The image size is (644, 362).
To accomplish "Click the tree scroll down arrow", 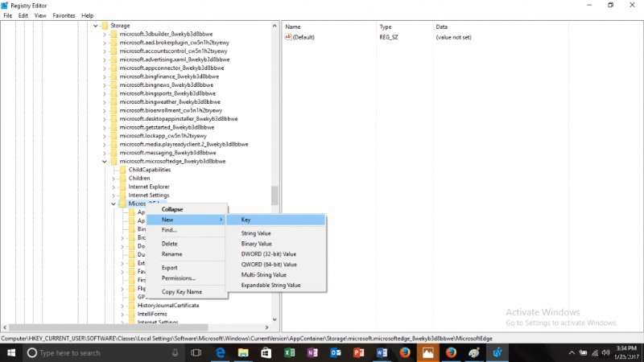I will (x=275, y=319).
